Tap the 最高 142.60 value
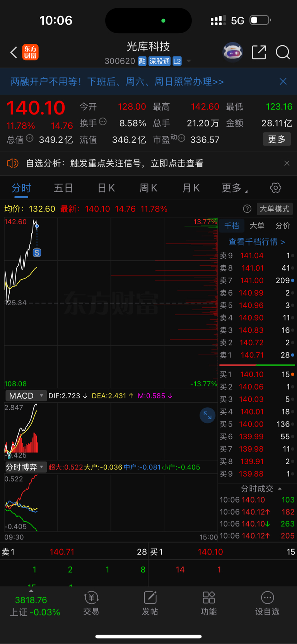The height and width of the screenshot is (644, 297). (205, 107)
